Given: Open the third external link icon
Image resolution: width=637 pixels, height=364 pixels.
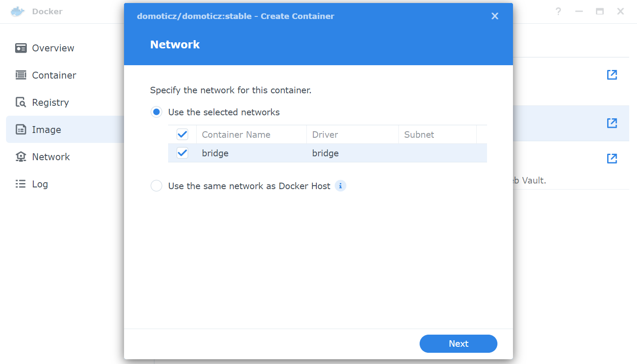Looking at the screenshot, I should click(x=612, y=158).
